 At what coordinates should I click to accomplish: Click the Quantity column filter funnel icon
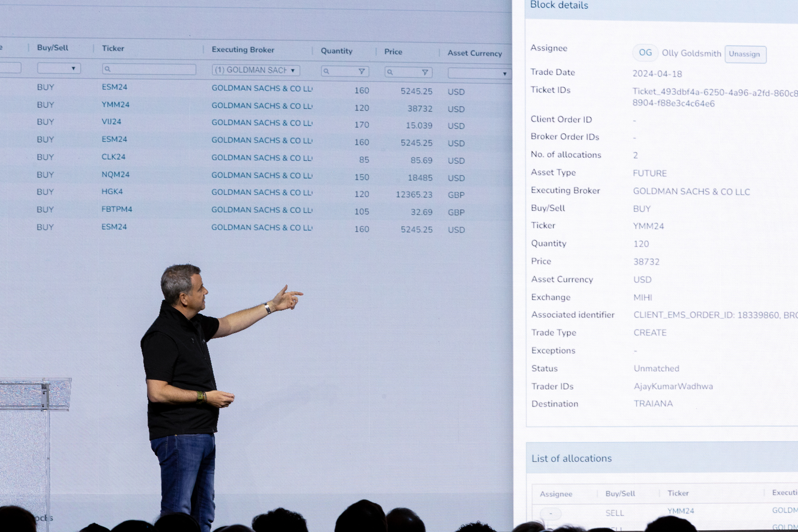361,71
